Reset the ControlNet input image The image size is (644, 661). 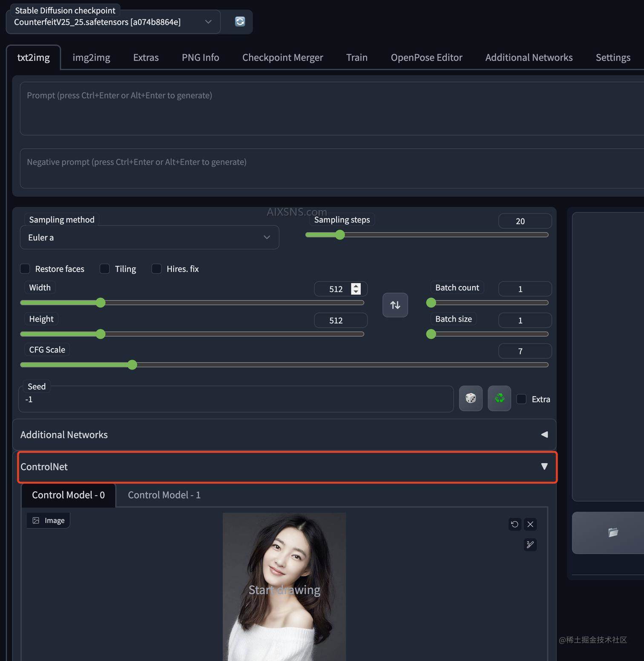(514, 524)
